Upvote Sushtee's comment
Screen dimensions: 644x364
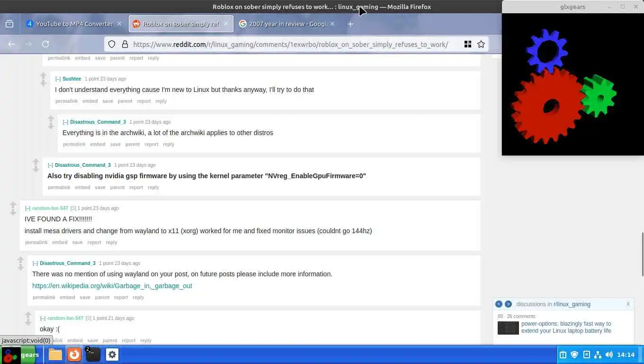coord(43,76)
